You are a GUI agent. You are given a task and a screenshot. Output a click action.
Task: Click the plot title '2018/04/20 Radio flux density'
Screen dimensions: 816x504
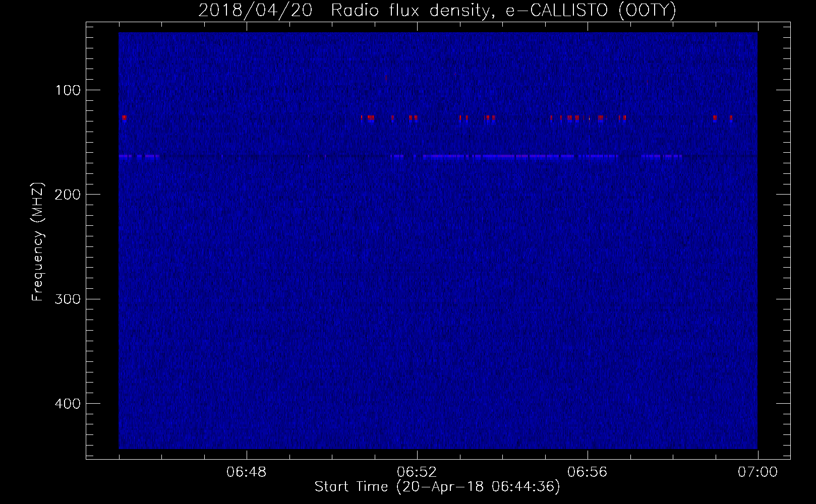click(437, 11)
